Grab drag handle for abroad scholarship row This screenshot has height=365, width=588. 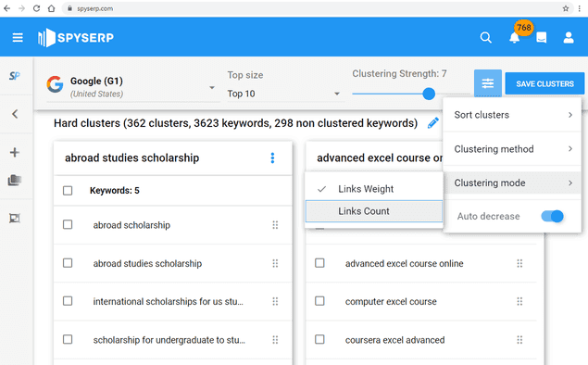275,225
